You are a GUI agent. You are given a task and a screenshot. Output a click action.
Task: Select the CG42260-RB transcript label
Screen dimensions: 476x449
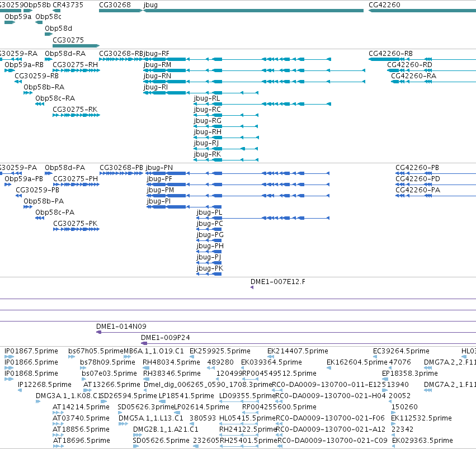tap(390, 54)
